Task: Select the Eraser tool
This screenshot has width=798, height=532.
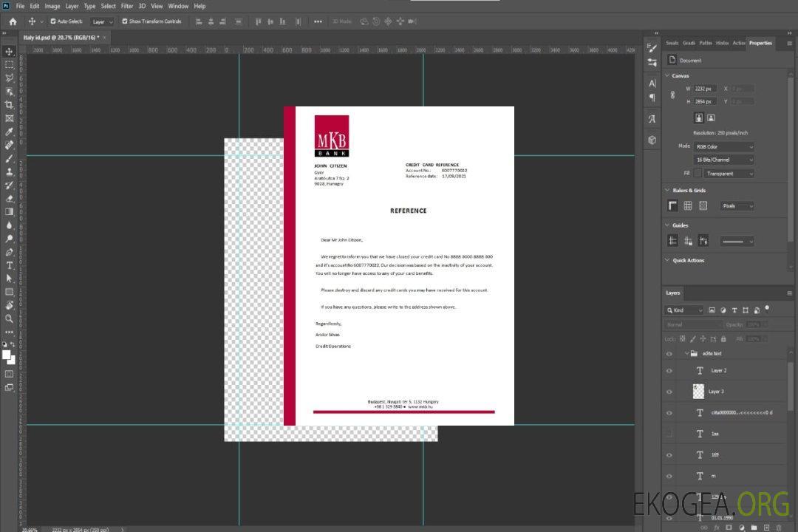Action: 9,199
